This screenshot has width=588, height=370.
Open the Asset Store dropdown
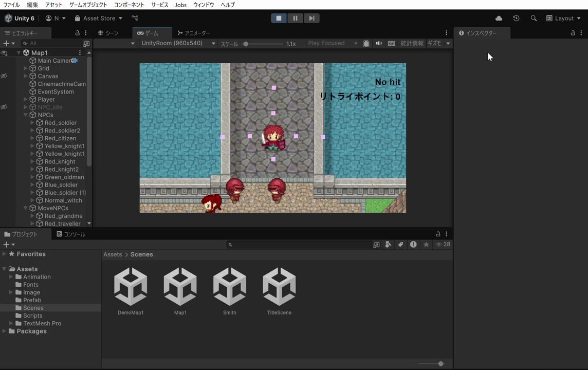point(99,18)
